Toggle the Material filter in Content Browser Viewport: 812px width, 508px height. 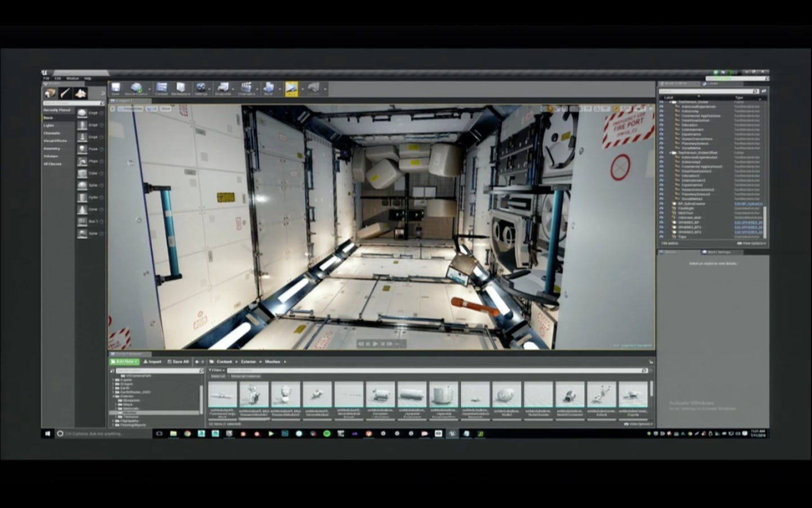point(218,376)
